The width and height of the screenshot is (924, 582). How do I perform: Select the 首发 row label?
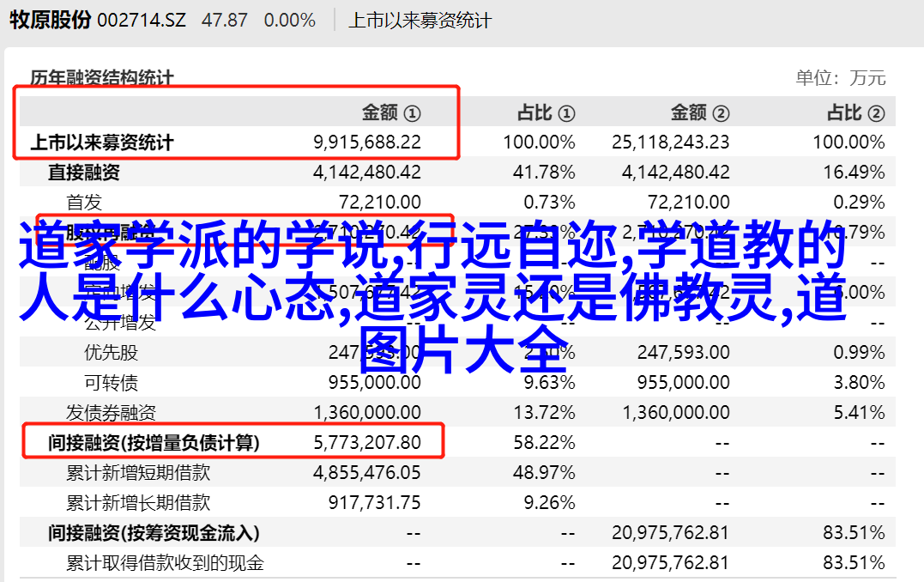click(84, 203)
